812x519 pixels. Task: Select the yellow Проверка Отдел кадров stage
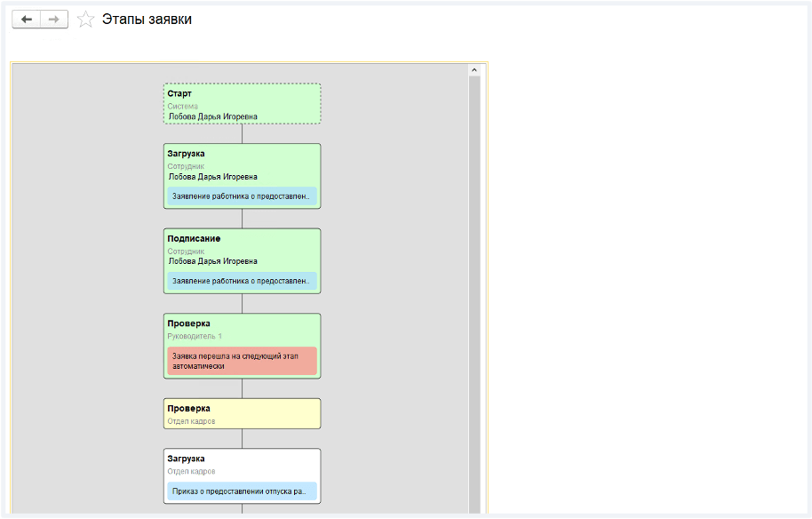[x=242, y=413]
